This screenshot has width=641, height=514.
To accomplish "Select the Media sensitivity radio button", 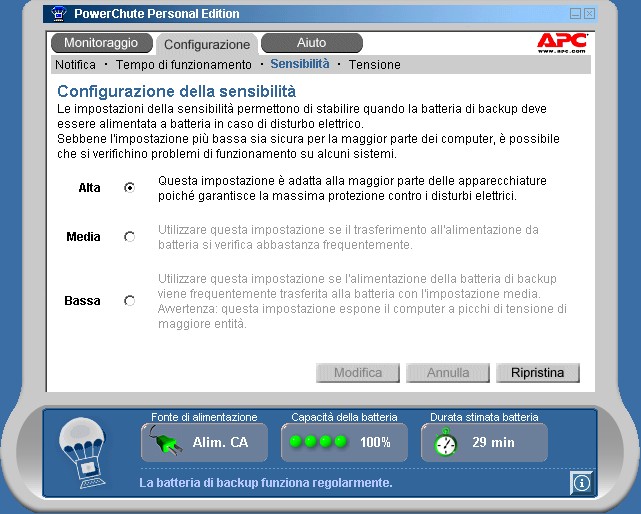I will pyautogui.click(x=129, y=237).
